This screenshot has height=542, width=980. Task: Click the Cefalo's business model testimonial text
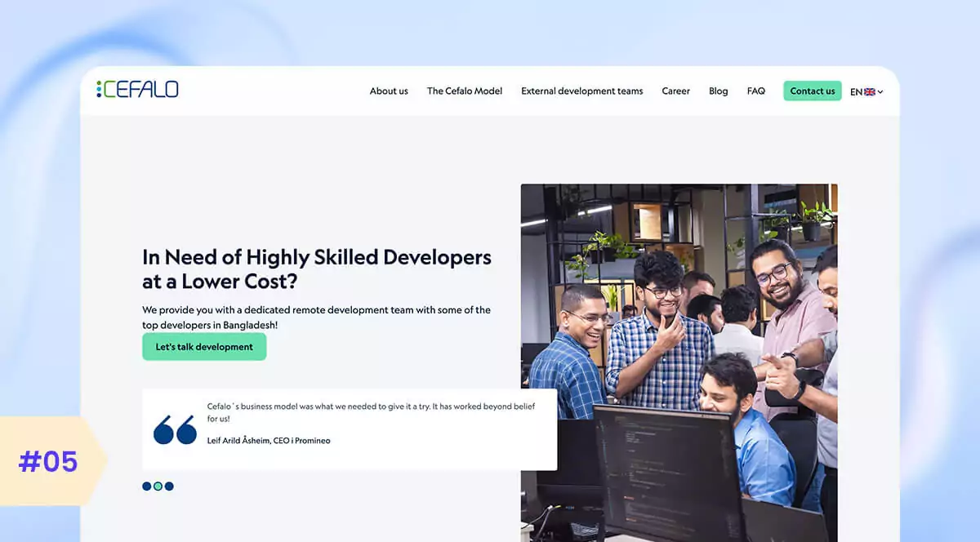[371, 412]
